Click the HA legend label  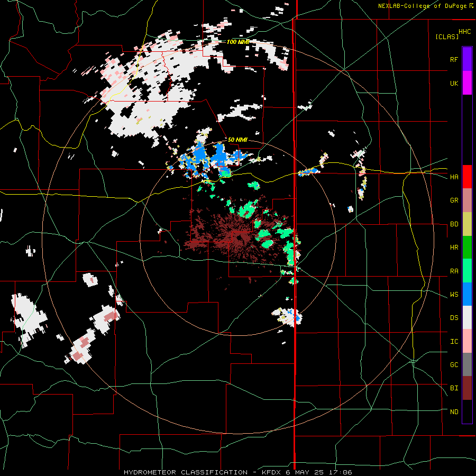[454, 177]
